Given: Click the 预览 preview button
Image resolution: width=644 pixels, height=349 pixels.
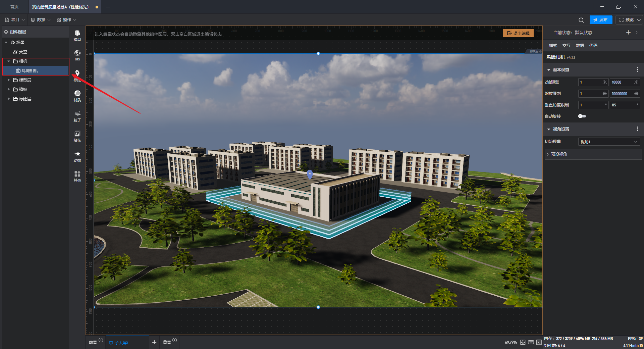Looking at the screenshot, I should (627, 20).
